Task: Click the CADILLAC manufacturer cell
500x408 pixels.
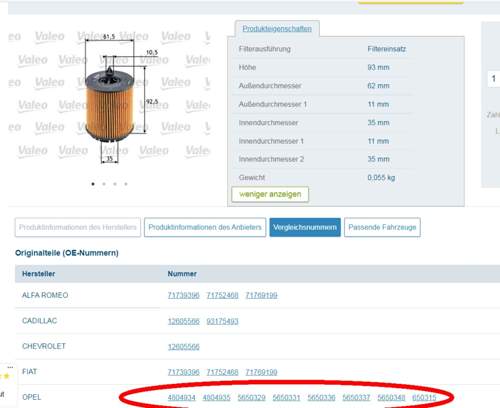Action: 39,321
